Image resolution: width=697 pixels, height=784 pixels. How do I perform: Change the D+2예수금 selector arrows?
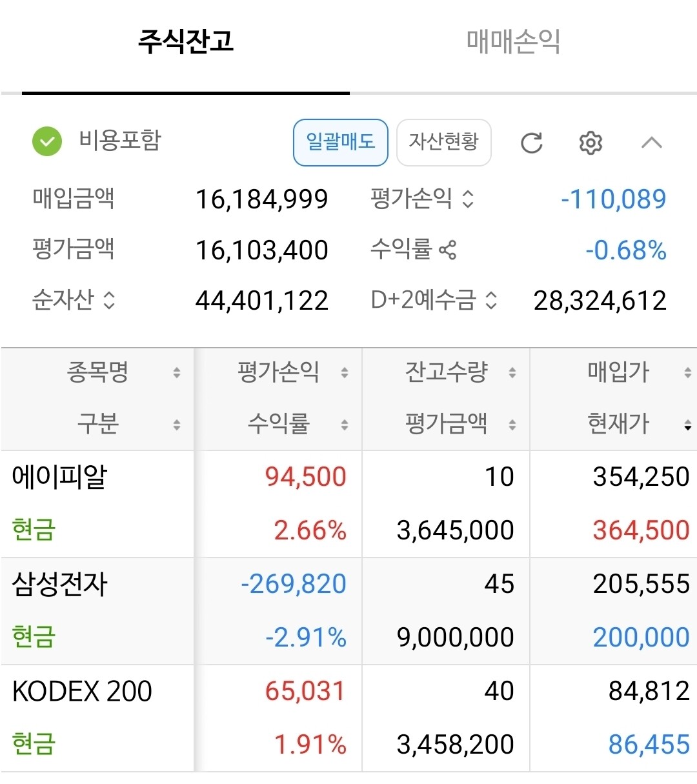click(491, 300)
